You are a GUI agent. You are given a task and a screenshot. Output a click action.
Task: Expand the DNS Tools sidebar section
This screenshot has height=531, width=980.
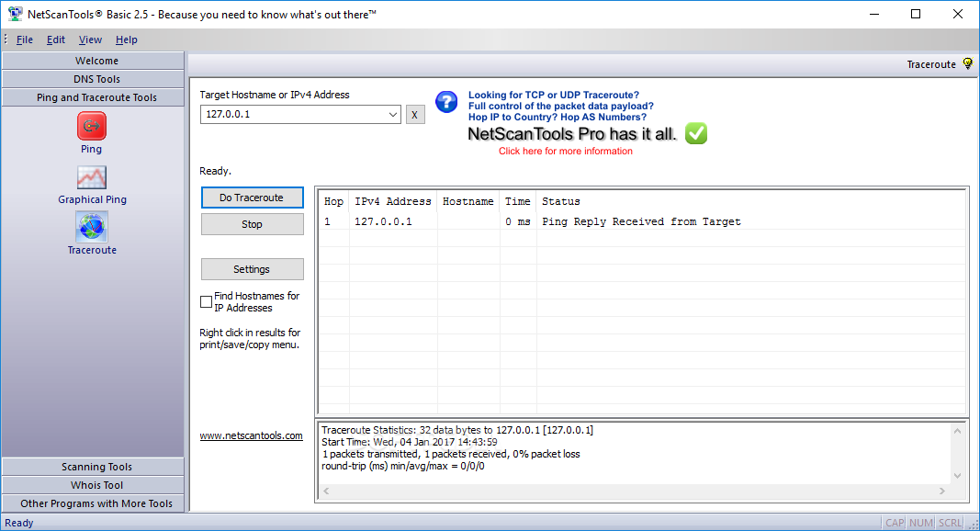coord(93,79)
